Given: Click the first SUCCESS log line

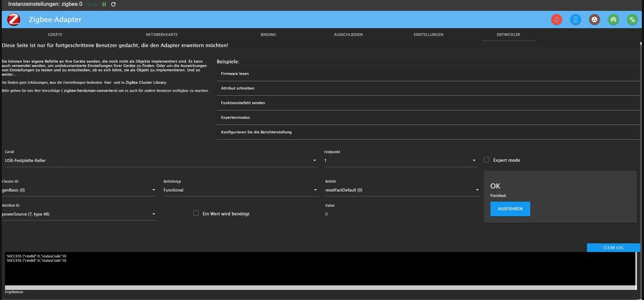Looking at the screenshot, I should coord(36,257).
